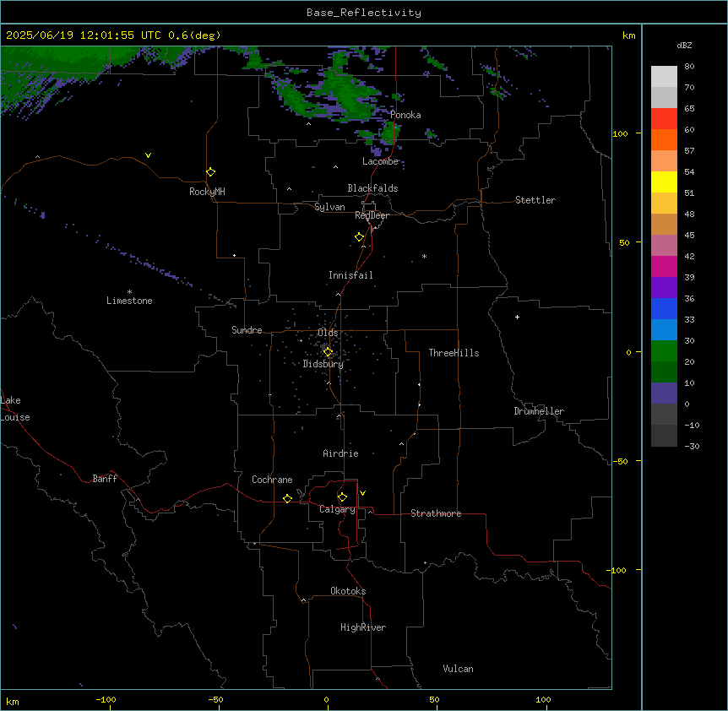The width and height of the screenshot is (728, 711).
Task: Click the Base_Reflectivity title
Action: 364,13
